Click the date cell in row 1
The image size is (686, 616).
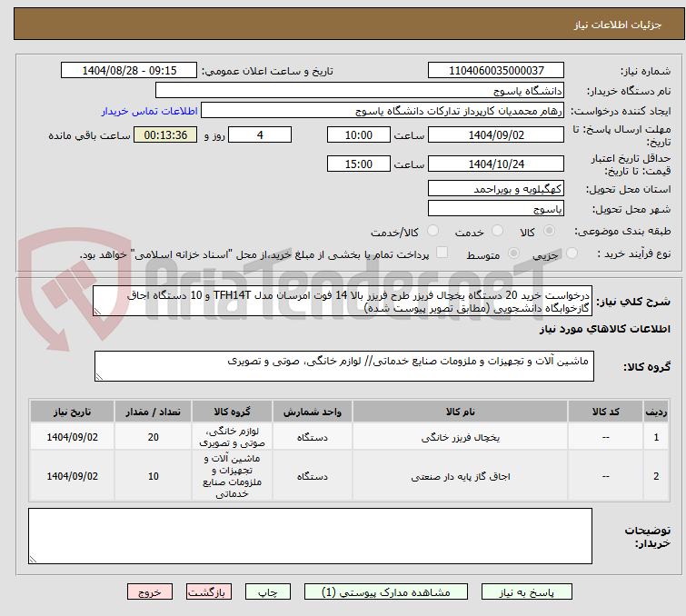72,437
